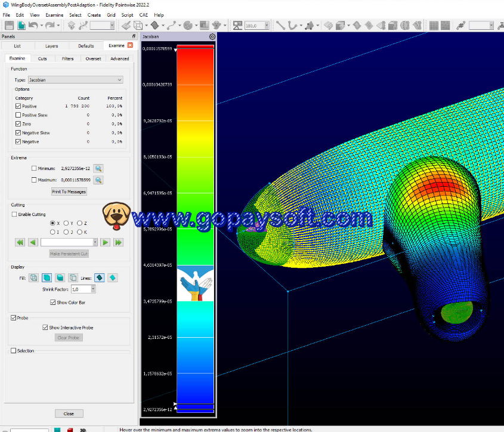Click the Undo arrow icon
The image size is (504, 432).
coord(33,25)
